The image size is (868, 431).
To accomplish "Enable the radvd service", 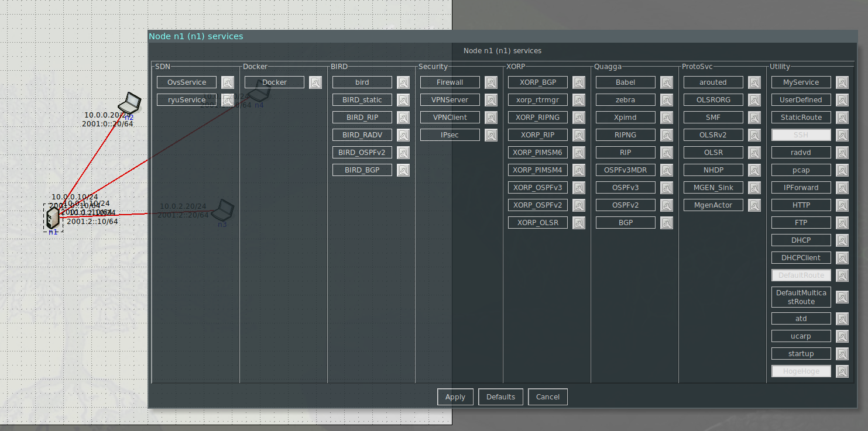I will 801,153.
